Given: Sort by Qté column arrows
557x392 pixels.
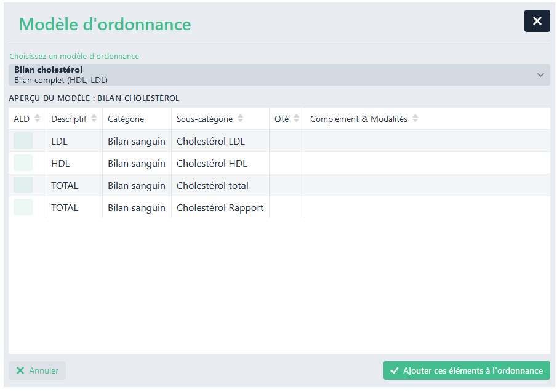Looking at the screenshot, I should point(296,119).
